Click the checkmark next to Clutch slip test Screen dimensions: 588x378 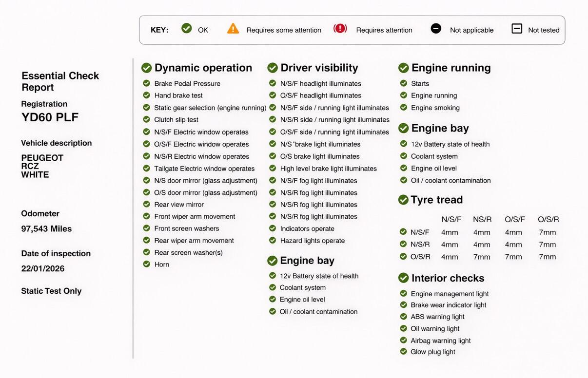(146, 119)
